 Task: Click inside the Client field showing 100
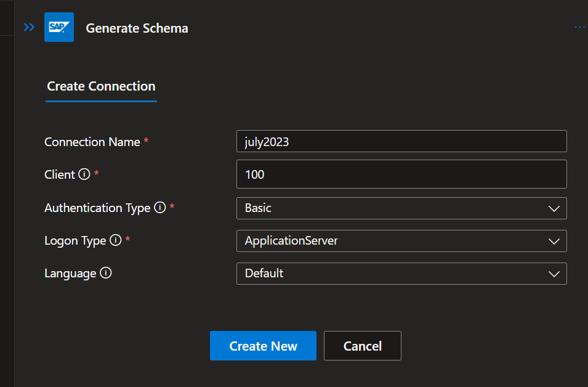[x=401, y=174]
